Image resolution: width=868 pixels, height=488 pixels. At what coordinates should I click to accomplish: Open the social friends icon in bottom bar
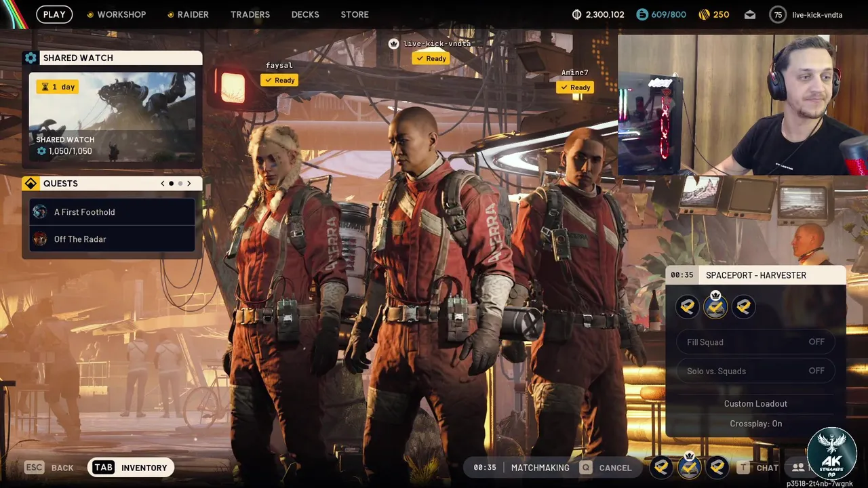coord(797,468)
